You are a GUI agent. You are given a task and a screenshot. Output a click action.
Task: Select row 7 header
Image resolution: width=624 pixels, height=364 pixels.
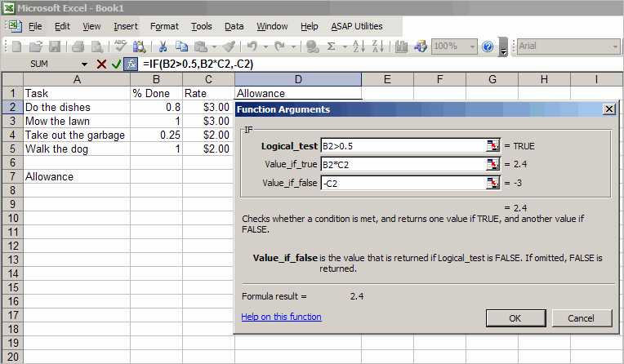12,176
